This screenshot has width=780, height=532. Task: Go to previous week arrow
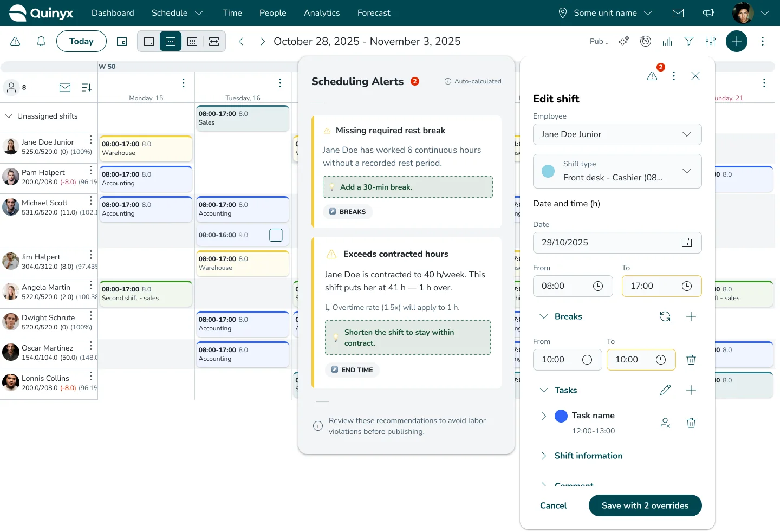(x=242, y=41)
